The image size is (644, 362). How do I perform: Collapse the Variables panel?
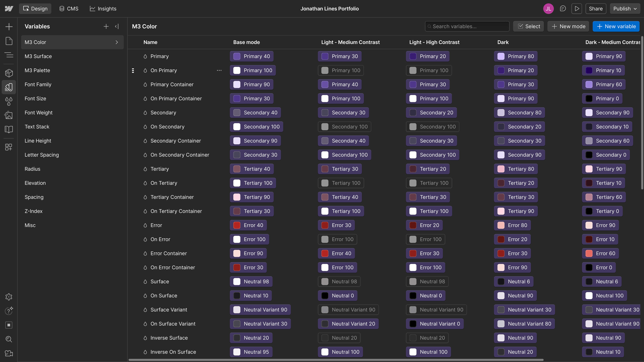pyautogui.click(x=117, y=26)
